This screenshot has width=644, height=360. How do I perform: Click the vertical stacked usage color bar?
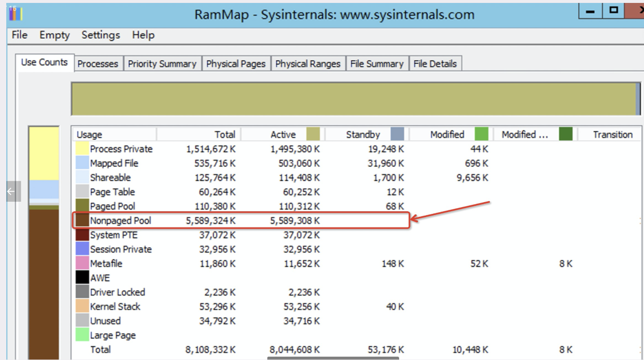pos(44,242)
